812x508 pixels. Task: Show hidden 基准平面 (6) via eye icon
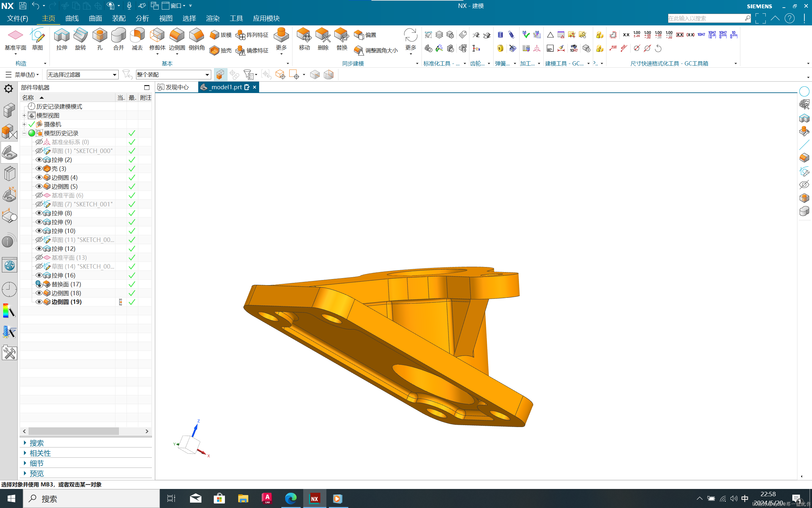[39, 195]
